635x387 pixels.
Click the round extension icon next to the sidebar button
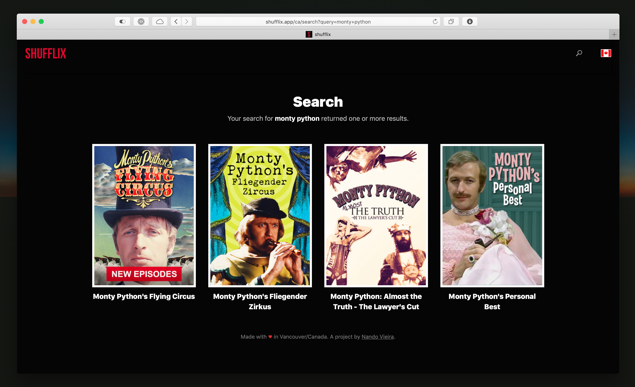141,21
